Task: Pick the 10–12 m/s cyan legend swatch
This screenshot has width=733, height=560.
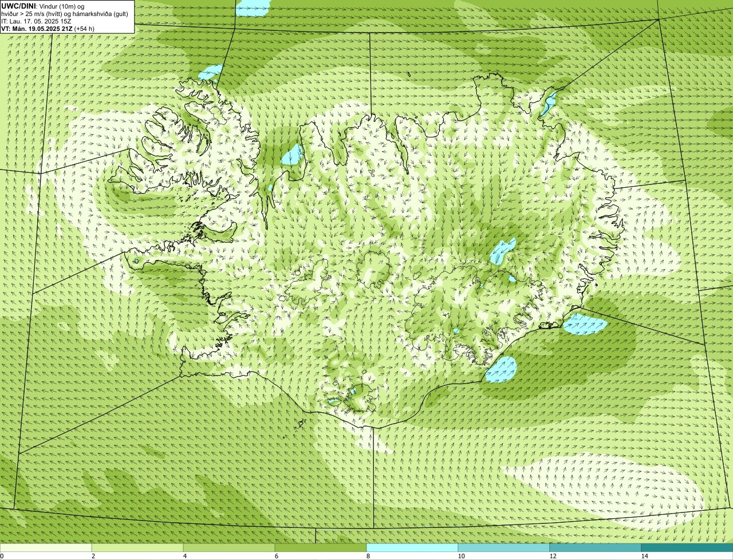Action: tap(504, 547)
